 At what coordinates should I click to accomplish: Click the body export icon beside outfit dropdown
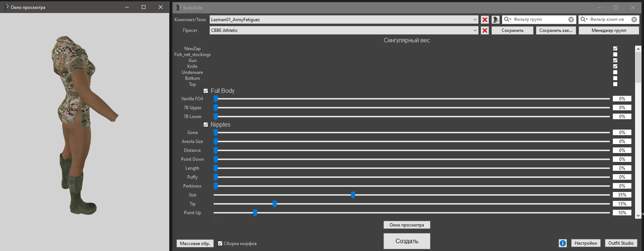(496, 20)
